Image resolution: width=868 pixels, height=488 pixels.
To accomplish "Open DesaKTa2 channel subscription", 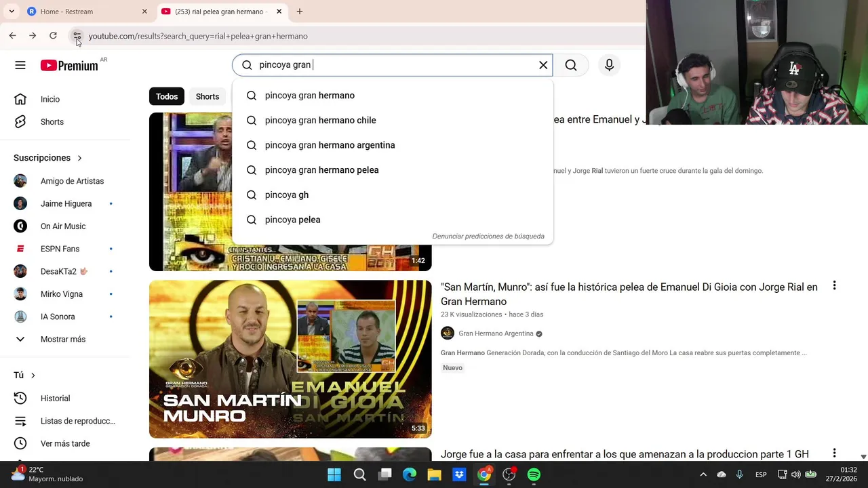I will [65, 271].
